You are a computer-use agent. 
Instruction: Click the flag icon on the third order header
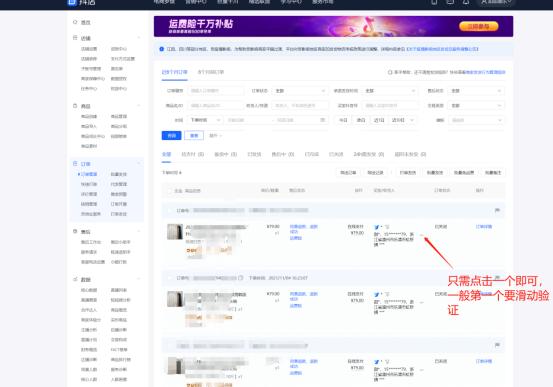click(x=497, y=345)
